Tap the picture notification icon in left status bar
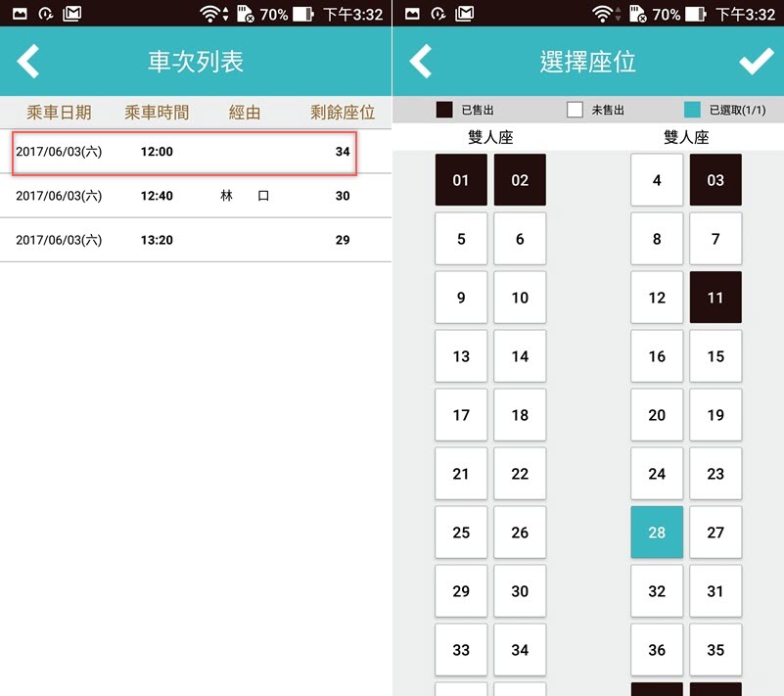This screenshot has height=696, width=784. pyautogui.click(x=20, y=14)
